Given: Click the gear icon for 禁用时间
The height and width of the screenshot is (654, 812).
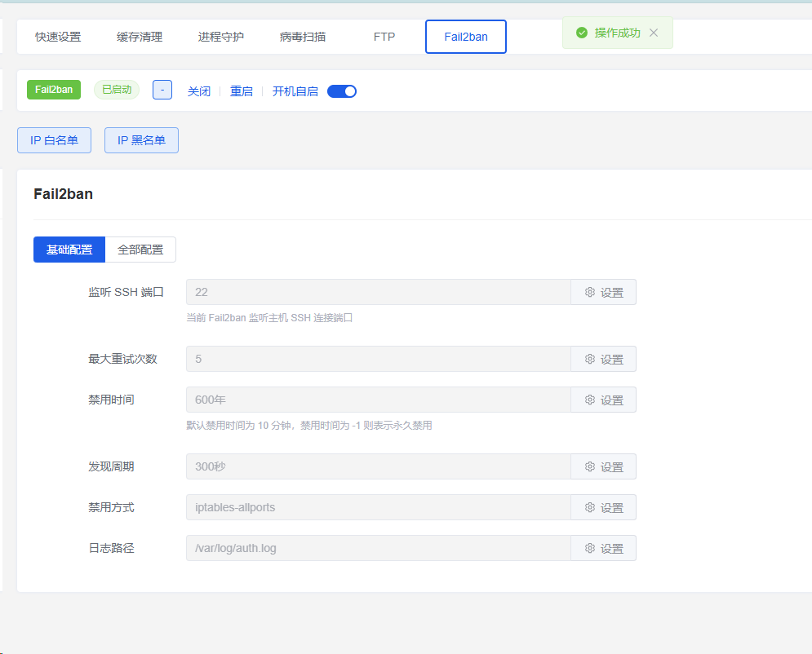Looking at the screenshot, I should click(x=590, y=400).
